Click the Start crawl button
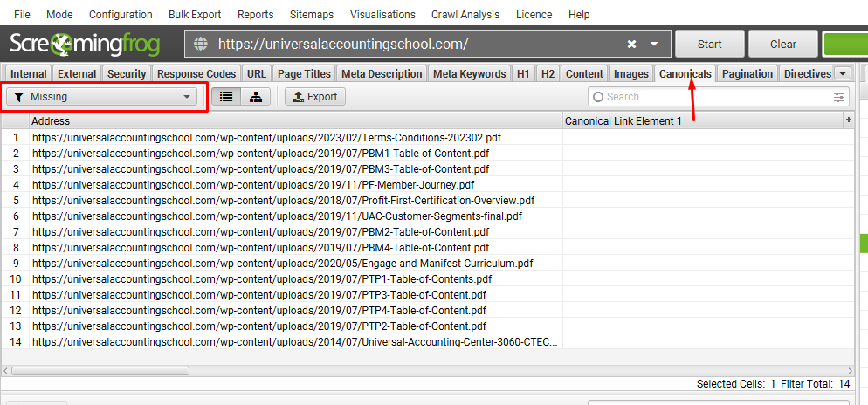 pos(710,45)
